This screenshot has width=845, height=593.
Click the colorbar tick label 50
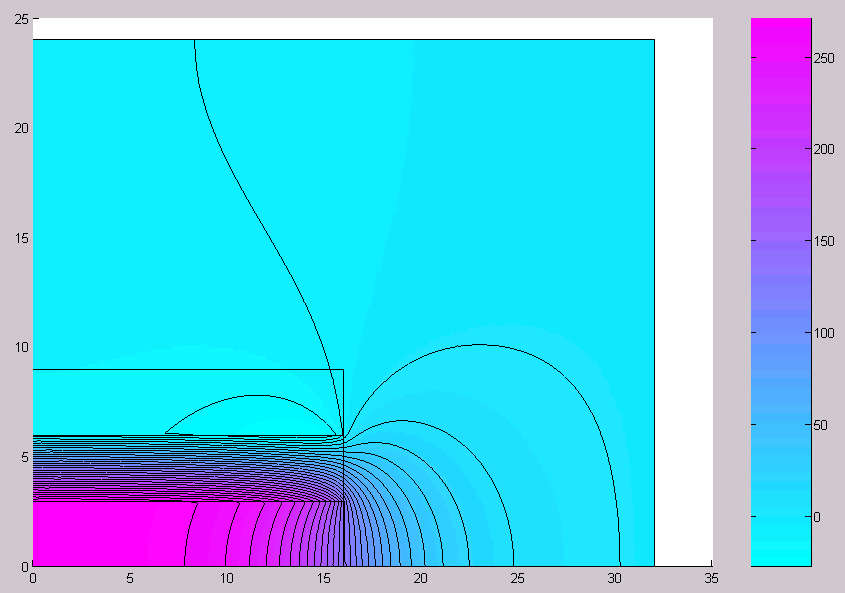click(x=820, y=425)
